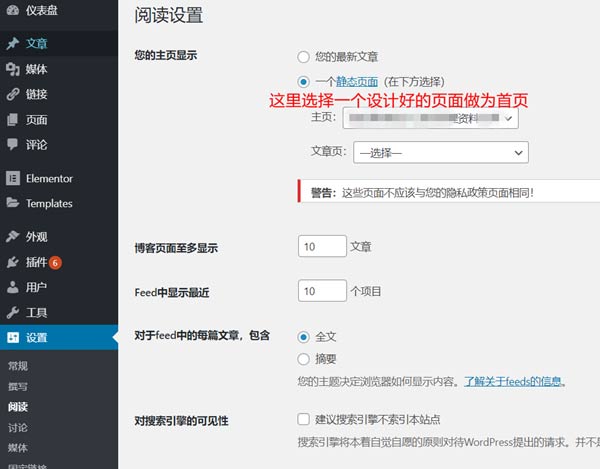Select the 您的最新文章 radio option
600x469 pixels.
303,57
